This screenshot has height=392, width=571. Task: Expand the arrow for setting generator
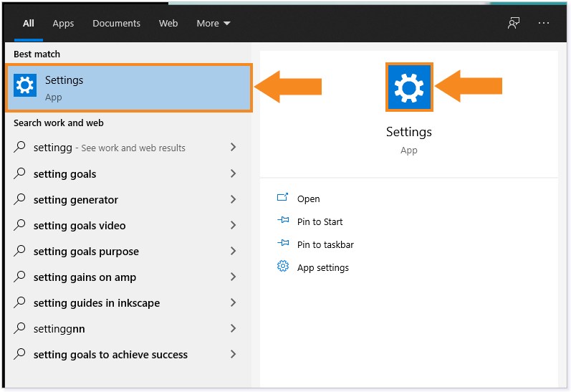pyautogui.click(x=233, y=199)
